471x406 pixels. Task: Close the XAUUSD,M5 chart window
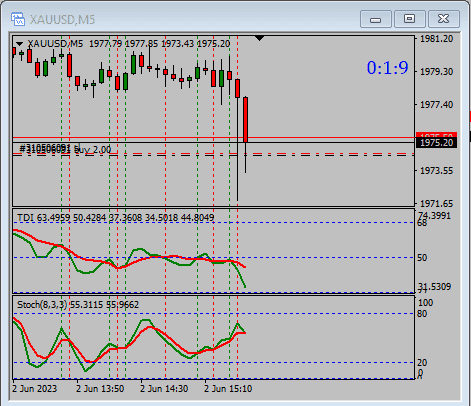[444, 19]
